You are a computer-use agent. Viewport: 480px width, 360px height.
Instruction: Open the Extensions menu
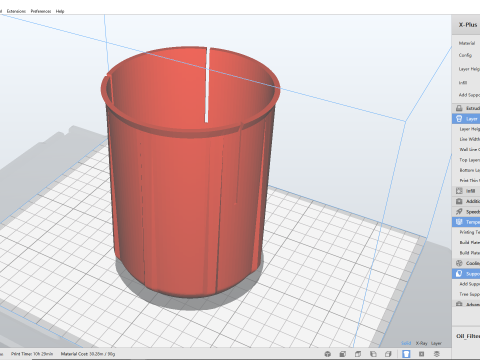(x=16, y=11)
